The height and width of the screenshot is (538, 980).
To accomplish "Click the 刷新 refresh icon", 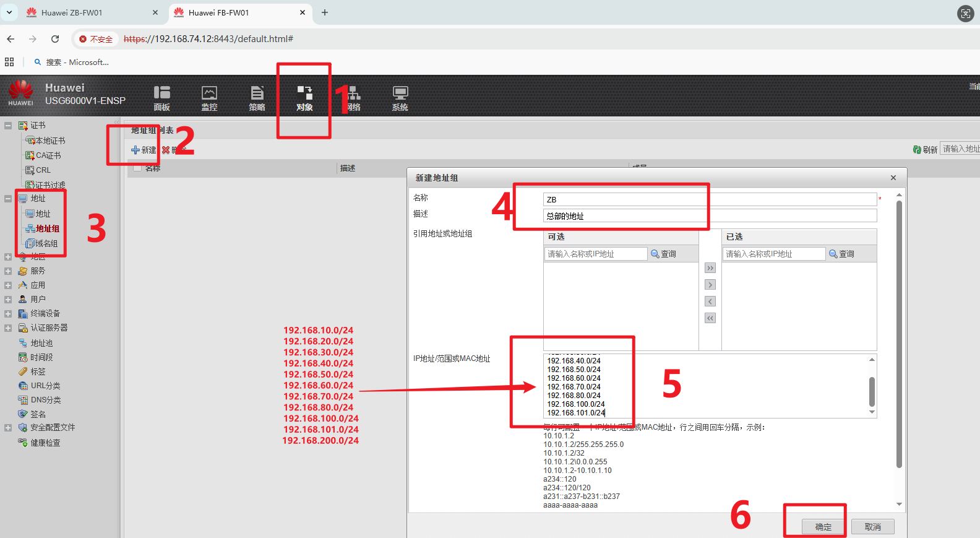I will pos(917,150).
